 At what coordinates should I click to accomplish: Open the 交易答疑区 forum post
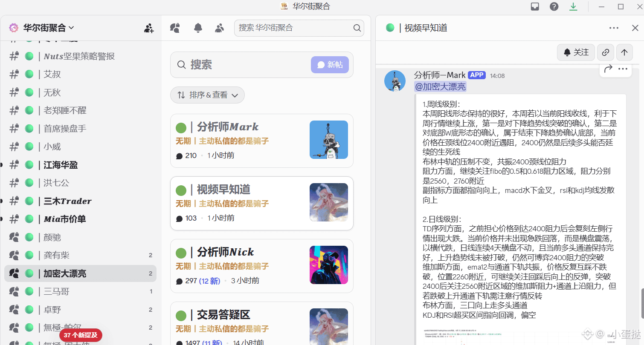click(x=262, y=323)
